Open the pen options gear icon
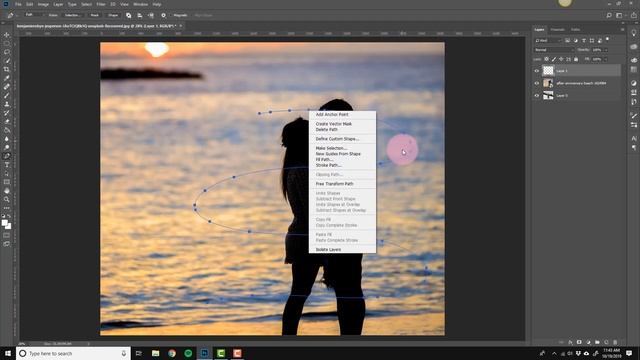This screenshot has width=640, height=360. click(x=163, y=15)
